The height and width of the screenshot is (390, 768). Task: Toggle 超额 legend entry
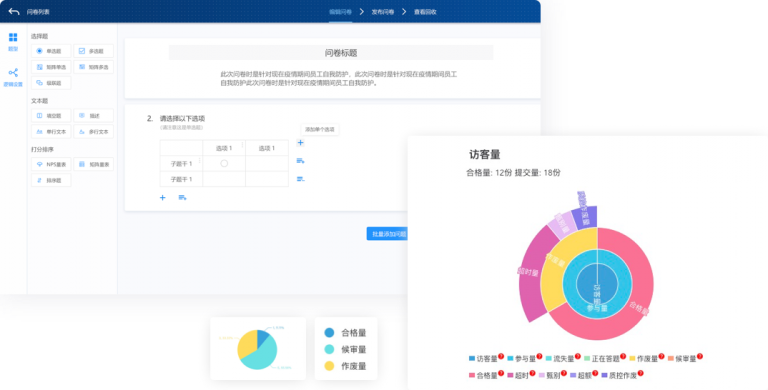point(581,376)
